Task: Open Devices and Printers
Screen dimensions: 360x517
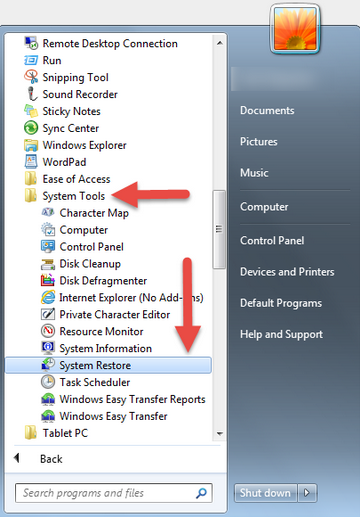Action: pos(287,272)
